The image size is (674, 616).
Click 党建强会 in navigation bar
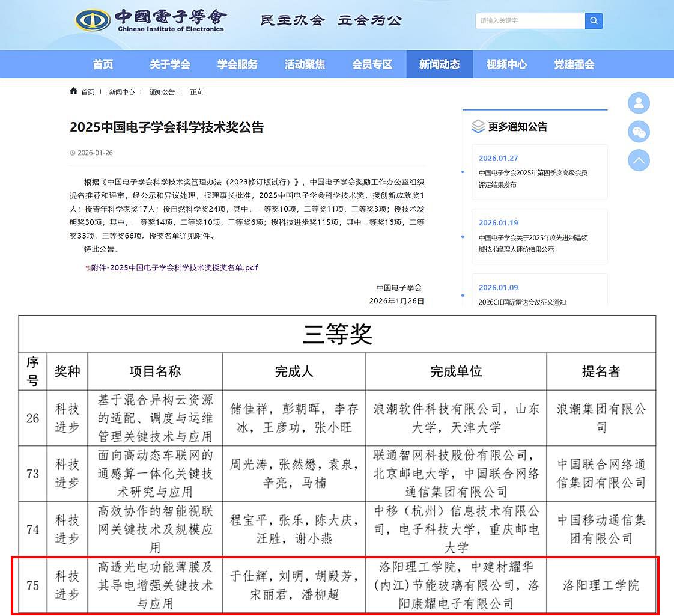[x=574, y=65]
